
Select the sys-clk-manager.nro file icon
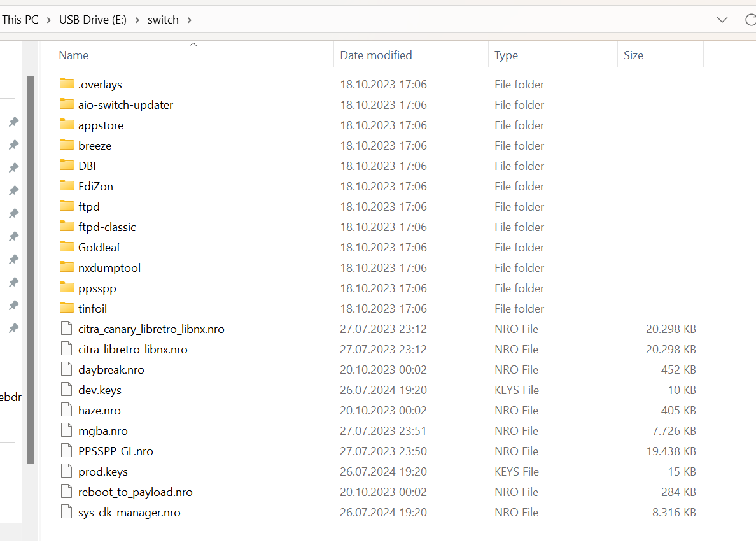tap(67, 512)
